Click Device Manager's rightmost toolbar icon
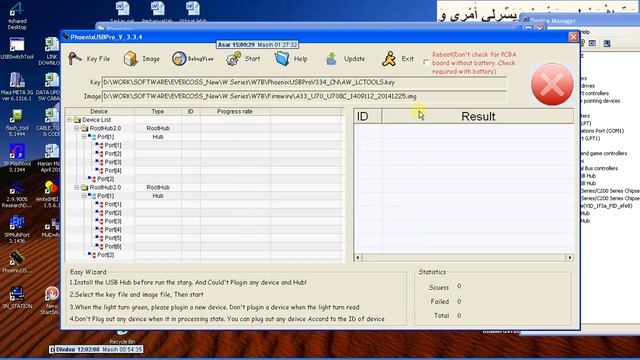 [607, 43]
